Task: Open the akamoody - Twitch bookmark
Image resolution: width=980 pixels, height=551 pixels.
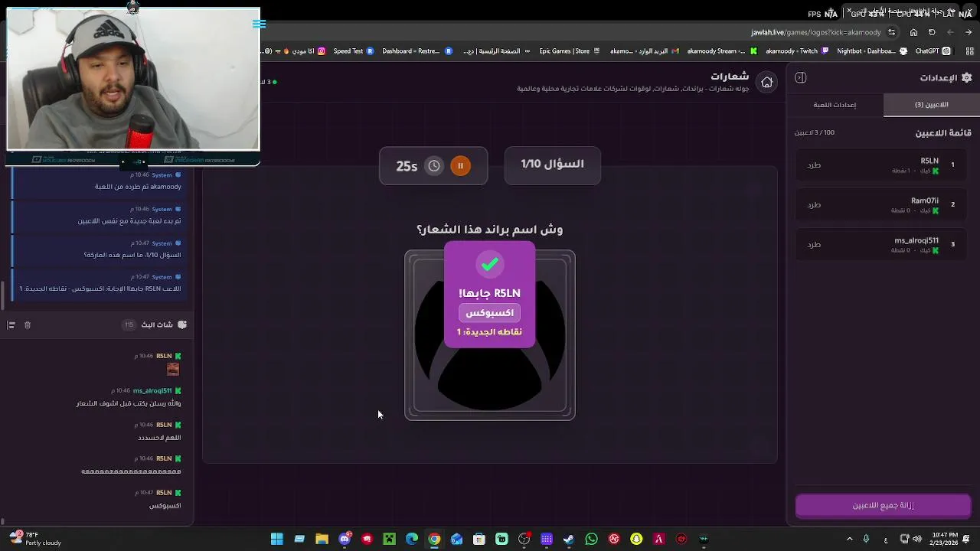Action: pos(796,51)
